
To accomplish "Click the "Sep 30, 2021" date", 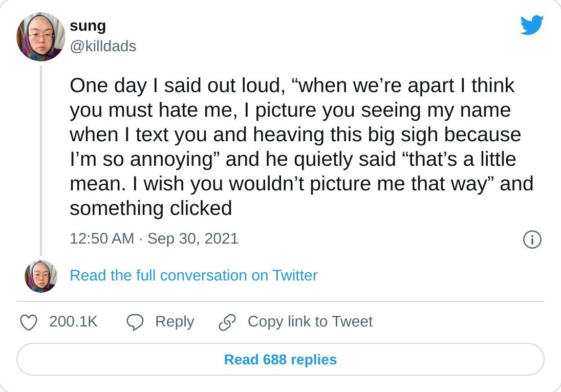I will click(x=193, y=238).
